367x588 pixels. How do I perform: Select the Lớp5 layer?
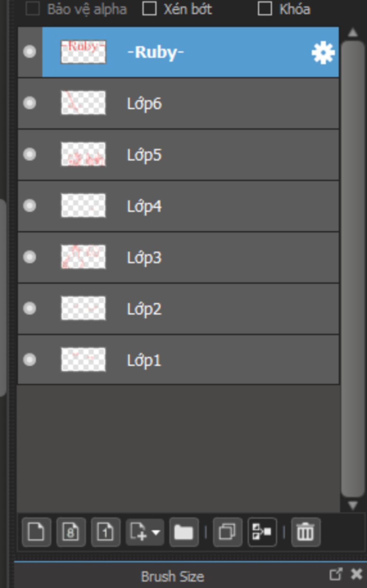[178, 155]
